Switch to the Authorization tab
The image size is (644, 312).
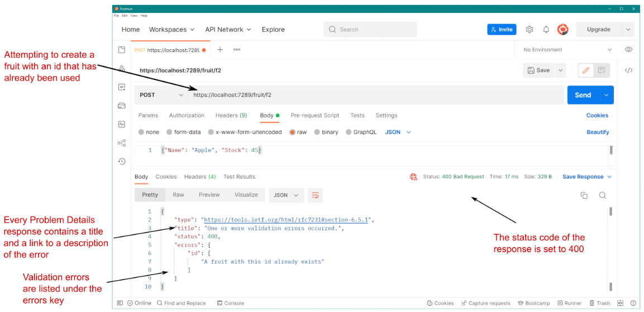pyautogui.click(x=187, y=116)
